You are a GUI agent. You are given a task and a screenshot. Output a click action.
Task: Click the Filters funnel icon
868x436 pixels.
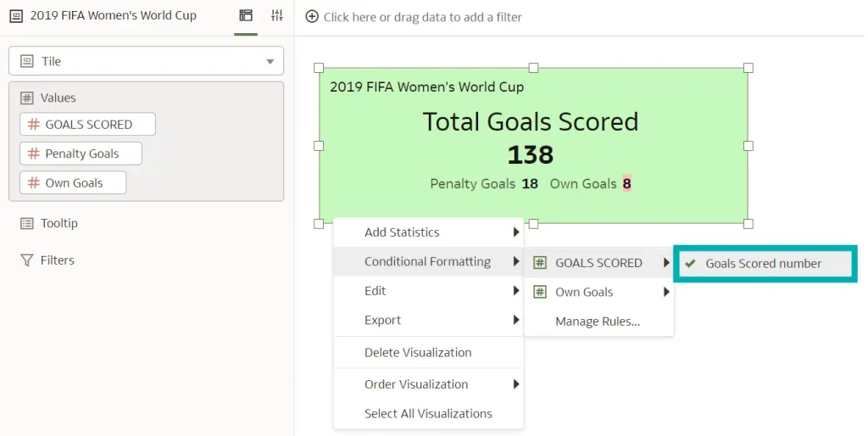pyautogui.click(x=26, y=260)
